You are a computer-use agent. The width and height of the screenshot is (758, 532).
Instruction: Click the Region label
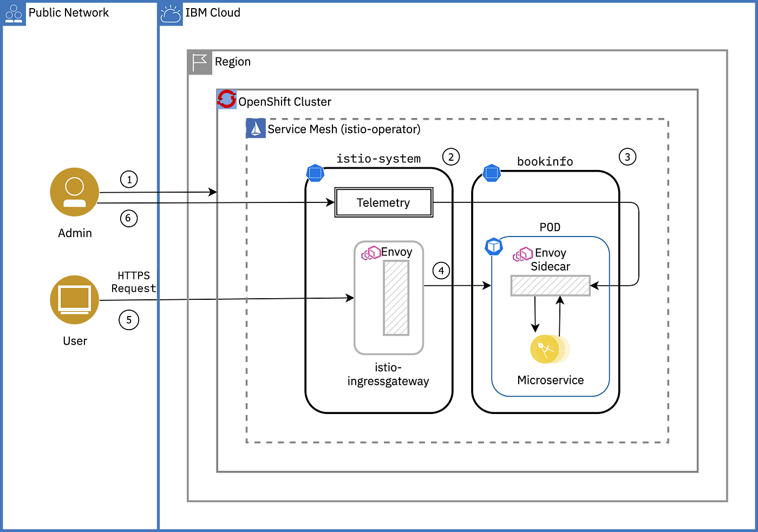[233, 62]
